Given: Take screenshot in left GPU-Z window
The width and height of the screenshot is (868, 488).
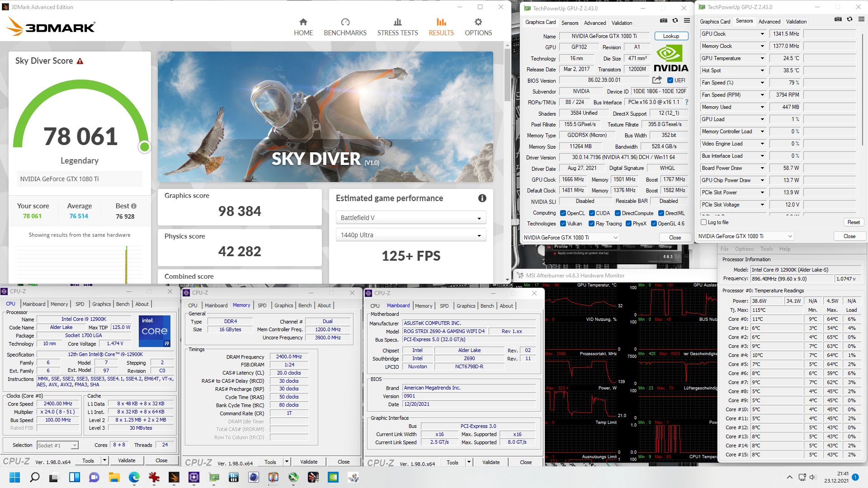Looking at the screenshot, I should [663, 20].
